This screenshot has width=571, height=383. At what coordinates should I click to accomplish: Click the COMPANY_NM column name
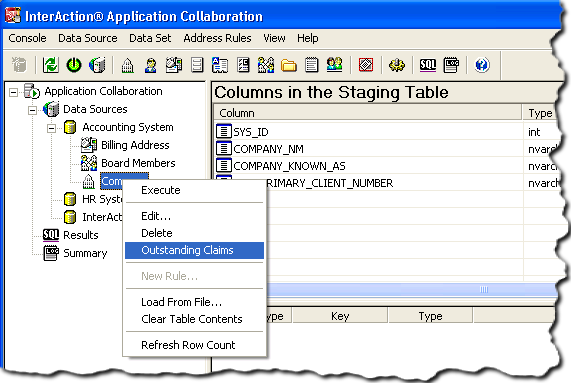[268, 149]
